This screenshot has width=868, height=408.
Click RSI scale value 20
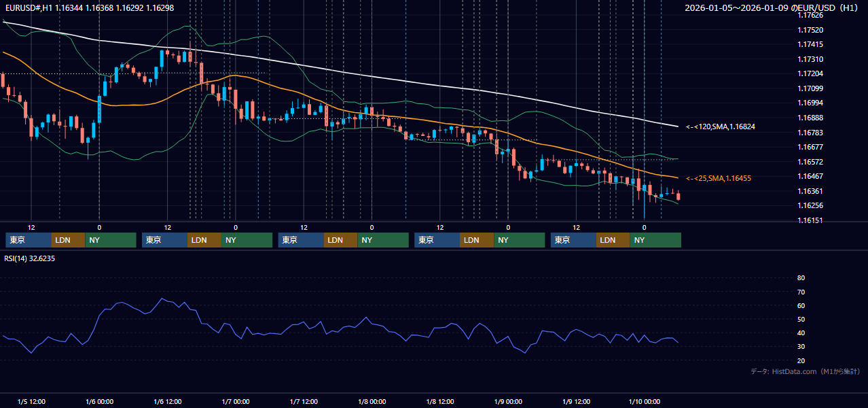(x=801, y=360)
